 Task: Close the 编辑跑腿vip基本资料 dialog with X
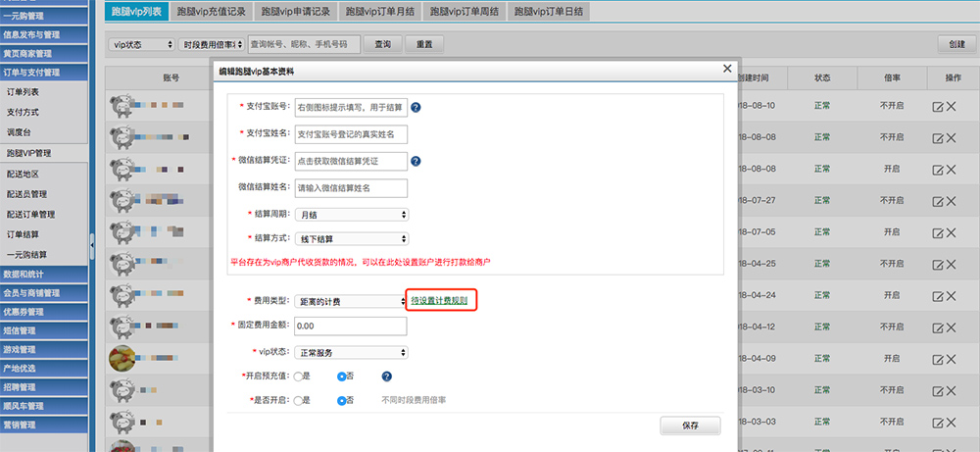coord(726,70)
